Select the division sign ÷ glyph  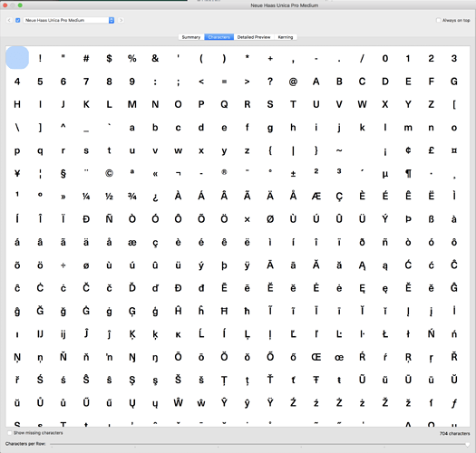tap(63, 265)
